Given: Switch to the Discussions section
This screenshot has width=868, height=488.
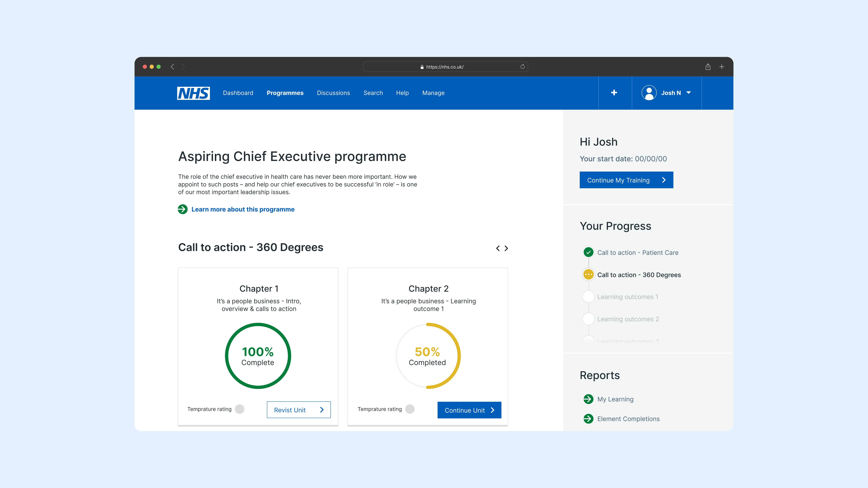Looking at the screenshot, I should click(333, 93).
